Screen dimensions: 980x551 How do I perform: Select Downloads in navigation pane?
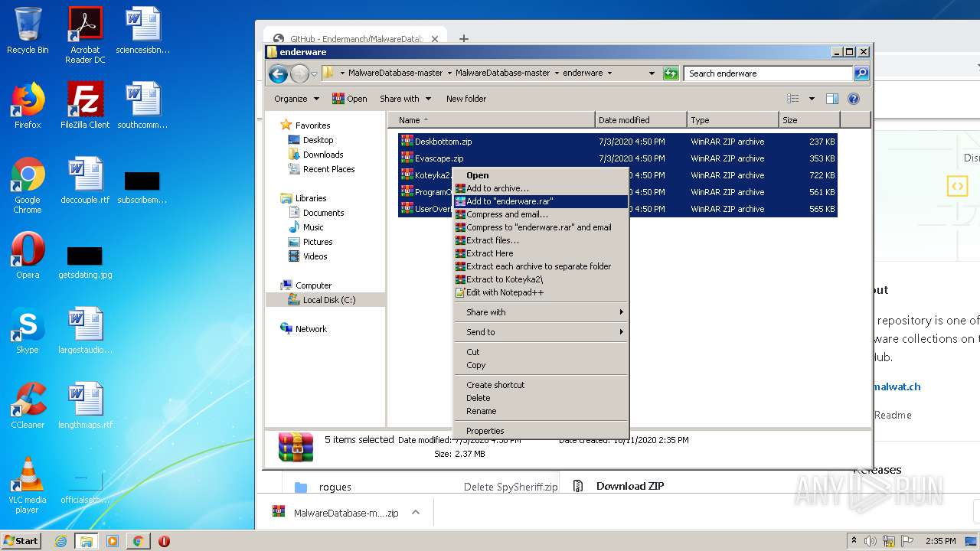point(322,155)
